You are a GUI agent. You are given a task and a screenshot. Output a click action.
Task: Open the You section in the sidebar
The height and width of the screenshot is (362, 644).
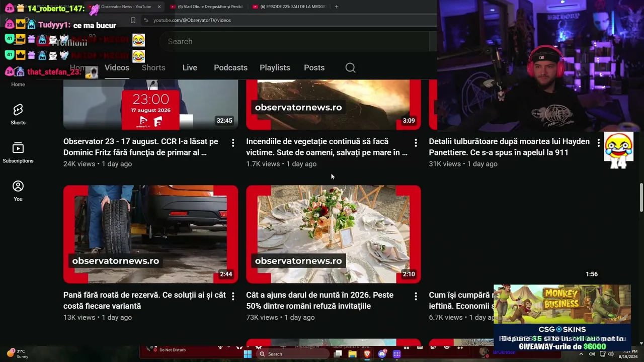[18, 191]
